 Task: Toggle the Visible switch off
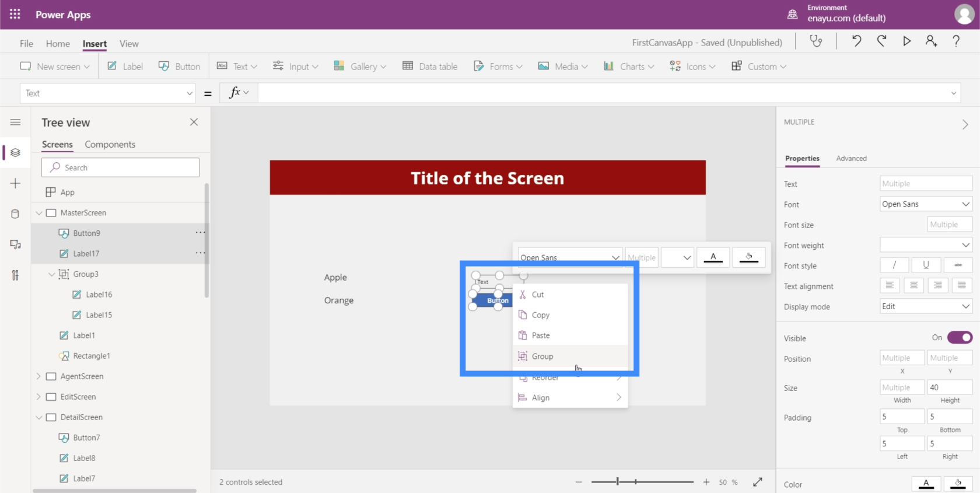point(960,337)
